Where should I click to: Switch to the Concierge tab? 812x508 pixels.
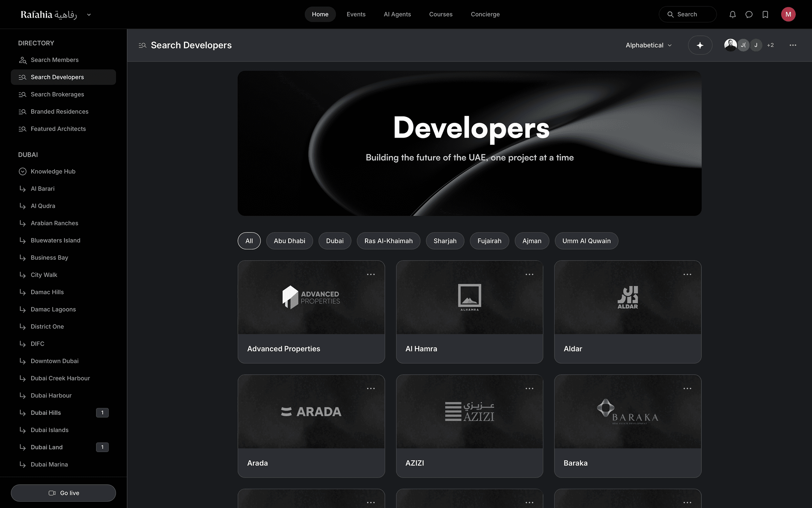pyautogui.click(x=485, y=14)
